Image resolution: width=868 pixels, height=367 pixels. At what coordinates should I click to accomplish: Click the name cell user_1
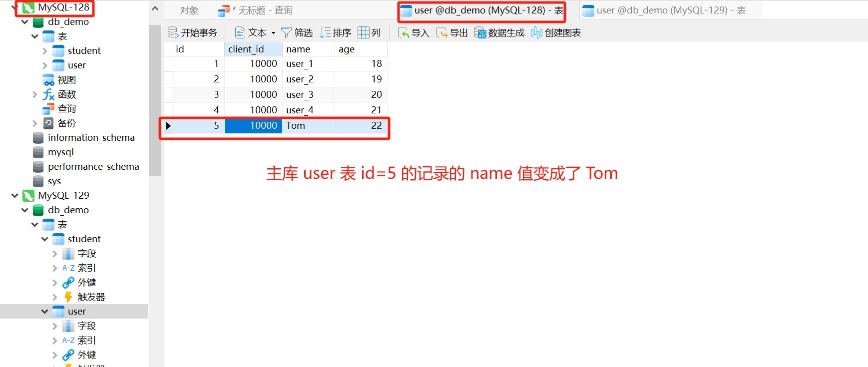308,64
